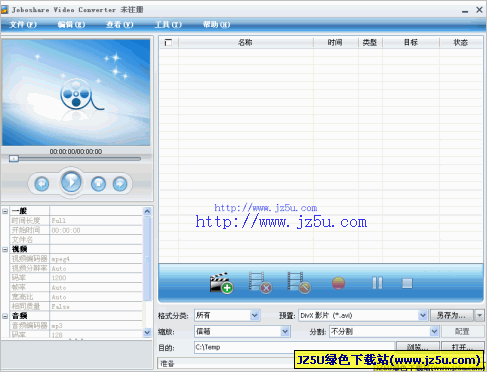Screen dimensions: 487x372
Task: Open the 查看 menu
Action: (120, 25)
